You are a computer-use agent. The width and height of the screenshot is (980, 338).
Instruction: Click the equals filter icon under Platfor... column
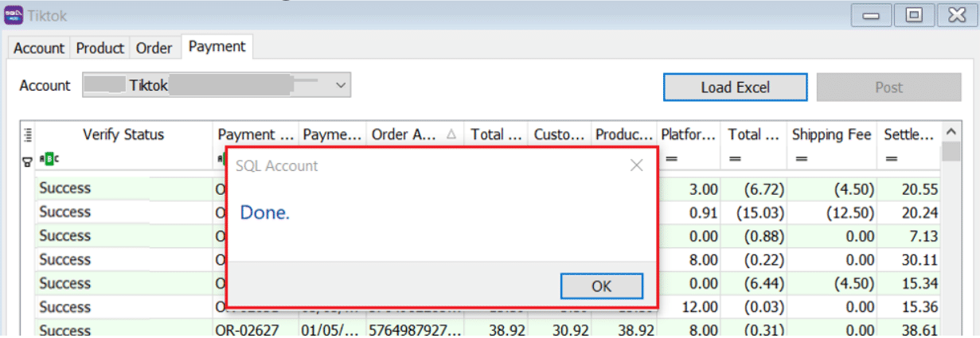click(x=671, y=160)
